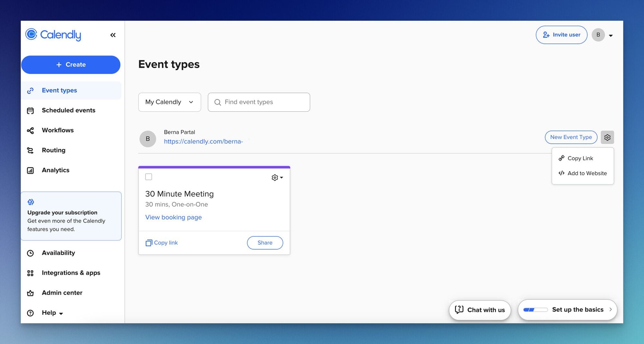This screenshot has height=344, width=644.
Task: Click the Analytics chart icon
Action: (x=30, y=171)
